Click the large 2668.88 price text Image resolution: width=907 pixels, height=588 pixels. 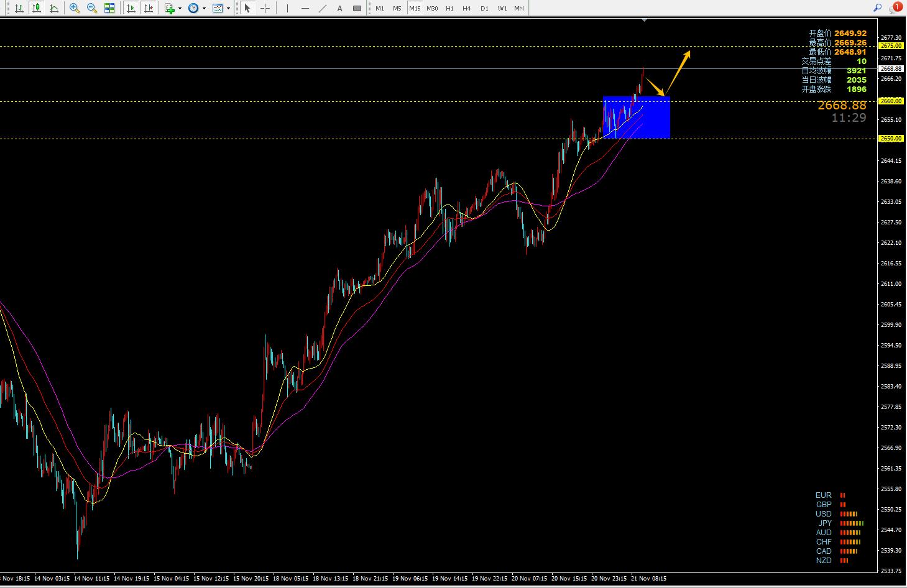click(842, 106)
